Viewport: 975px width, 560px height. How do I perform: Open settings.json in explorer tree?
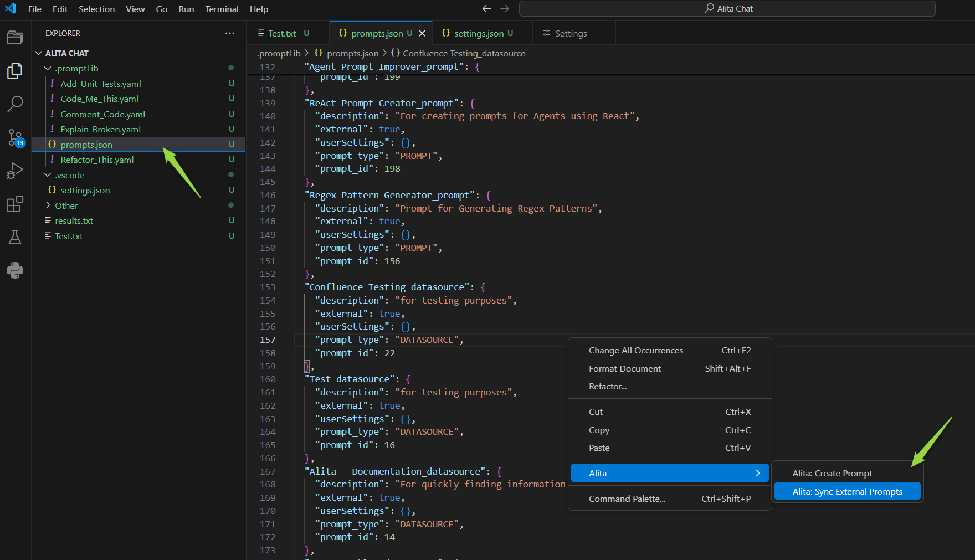(138, 190)
